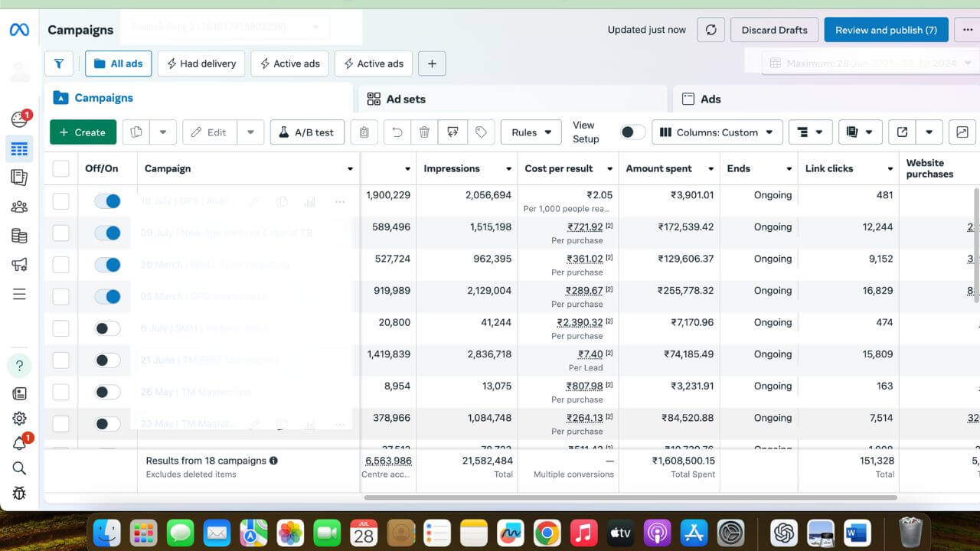This screenshot has height=551, width=980.
Task: Open the Columns: Custom dropdown
Action: coord(717,132)
